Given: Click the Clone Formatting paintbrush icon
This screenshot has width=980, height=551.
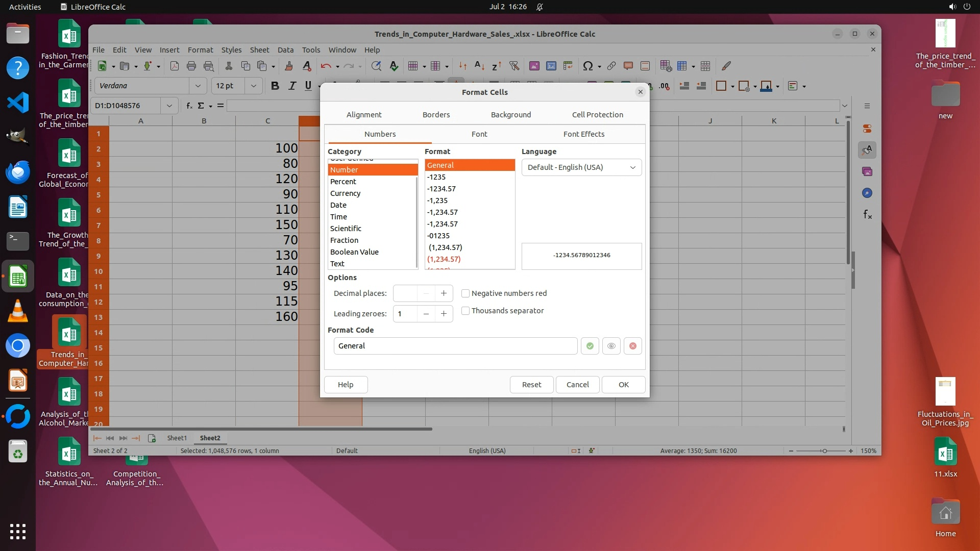Looking at the screenshot, I should [289, 66].
